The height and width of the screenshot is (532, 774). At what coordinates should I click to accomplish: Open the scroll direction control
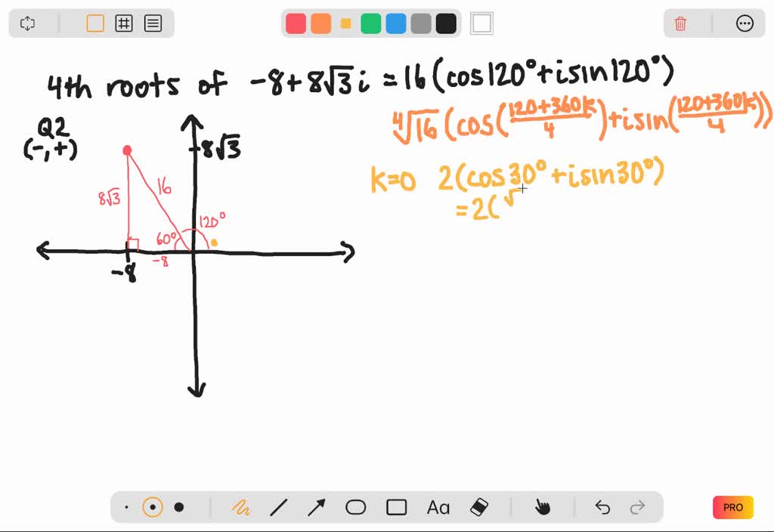click(x=28, y=23)
